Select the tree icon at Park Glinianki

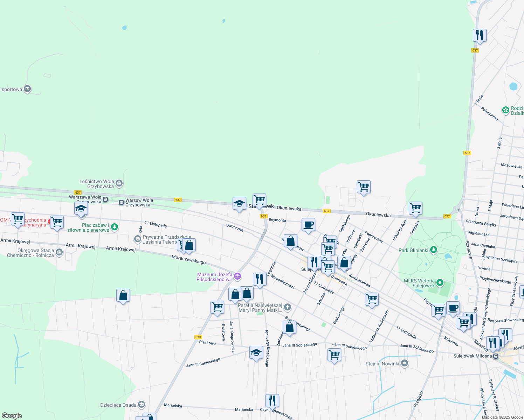[x=434, y=250]
